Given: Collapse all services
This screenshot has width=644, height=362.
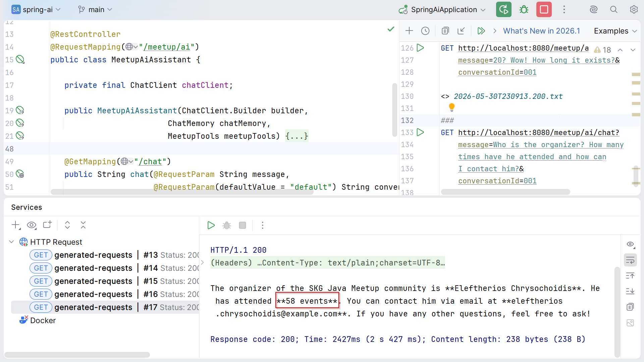Looking at the screenshot, I should [x=83, y=225].
